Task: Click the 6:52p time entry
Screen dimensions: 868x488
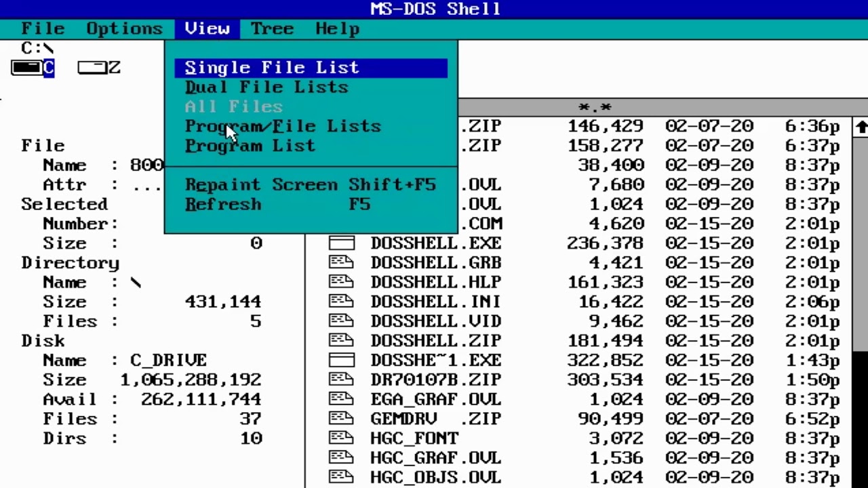Action: 813,420
